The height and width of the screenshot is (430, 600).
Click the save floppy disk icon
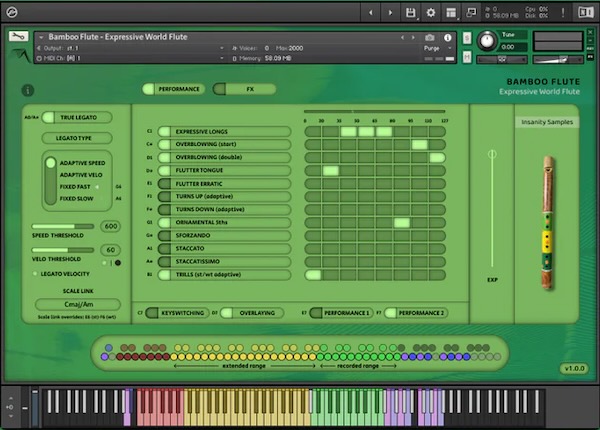point(411,13)
